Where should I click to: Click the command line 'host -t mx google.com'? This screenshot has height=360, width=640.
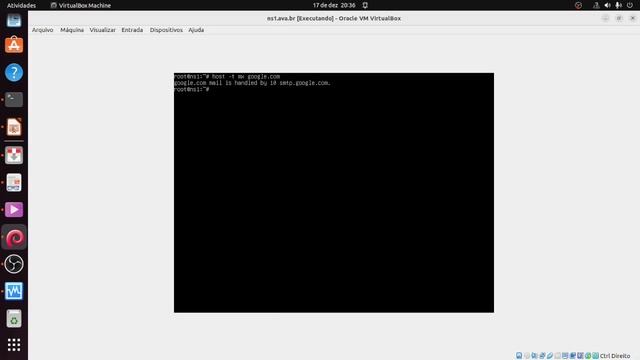coord(246,76)
